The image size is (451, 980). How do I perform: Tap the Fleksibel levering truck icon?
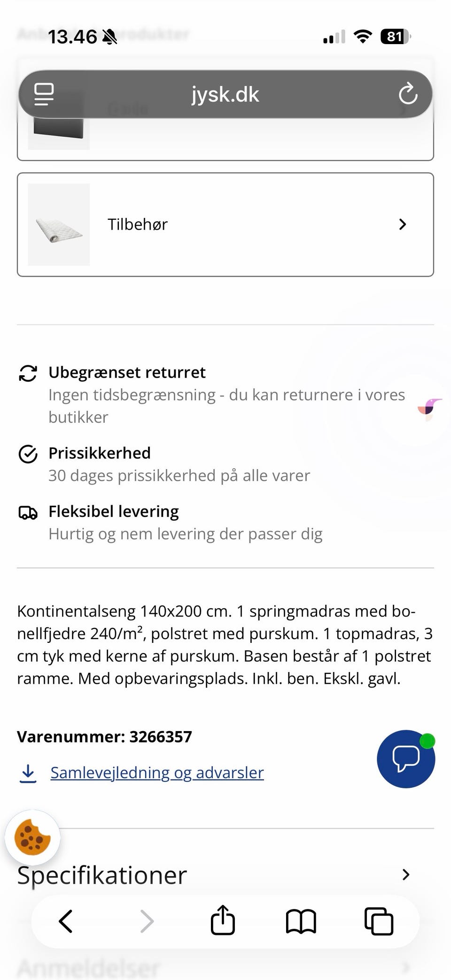click(x=28, y=512)
